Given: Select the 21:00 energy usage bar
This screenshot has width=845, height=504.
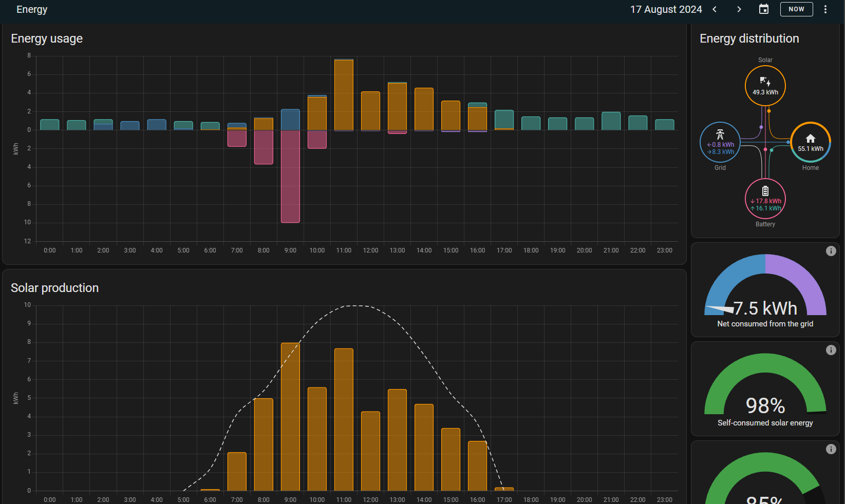Looking at the screenshot, I should [x=611, y=121].
